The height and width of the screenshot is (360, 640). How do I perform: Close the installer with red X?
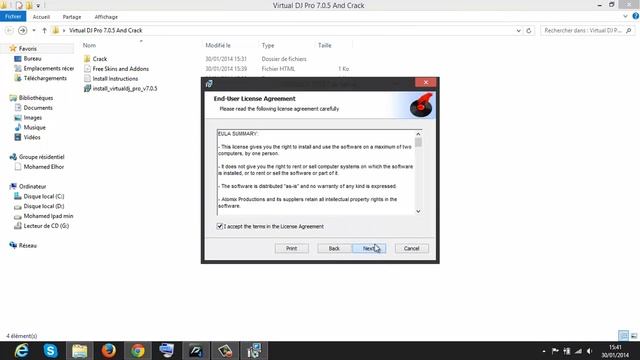tap(426, 82)
